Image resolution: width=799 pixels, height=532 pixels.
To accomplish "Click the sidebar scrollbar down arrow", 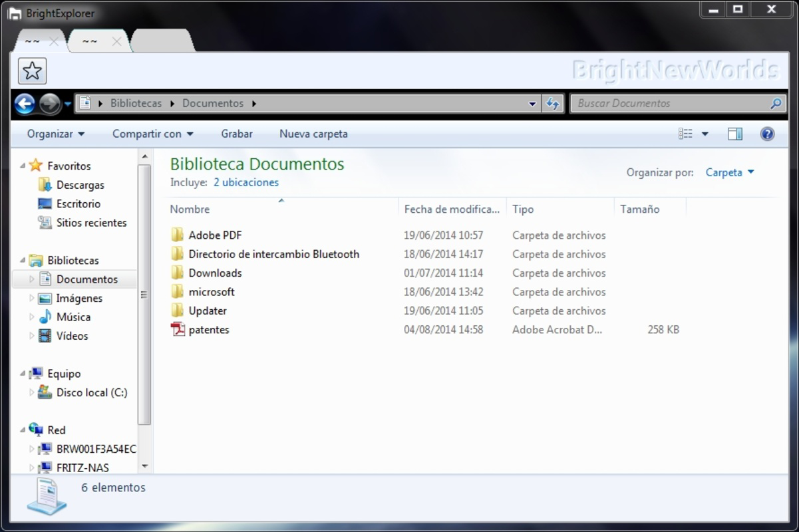I will tap(144, 467).
